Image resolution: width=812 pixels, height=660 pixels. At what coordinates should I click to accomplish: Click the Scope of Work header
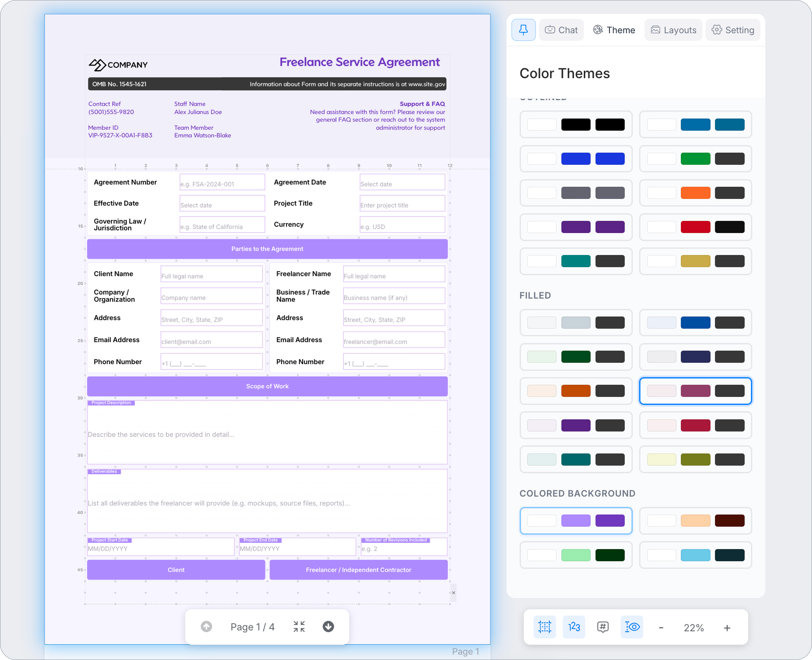(267, 387)
